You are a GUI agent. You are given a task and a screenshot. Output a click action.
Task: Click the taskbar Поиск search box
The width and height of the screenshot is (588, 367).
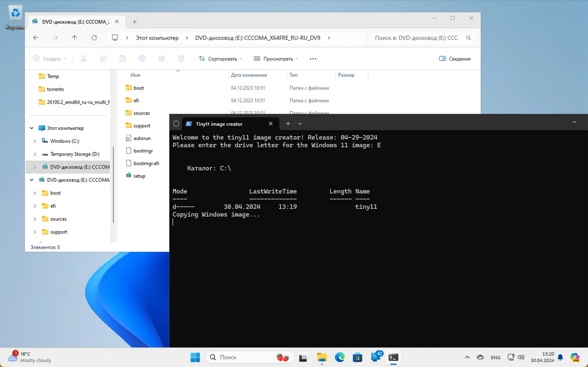tap(249, 357)
